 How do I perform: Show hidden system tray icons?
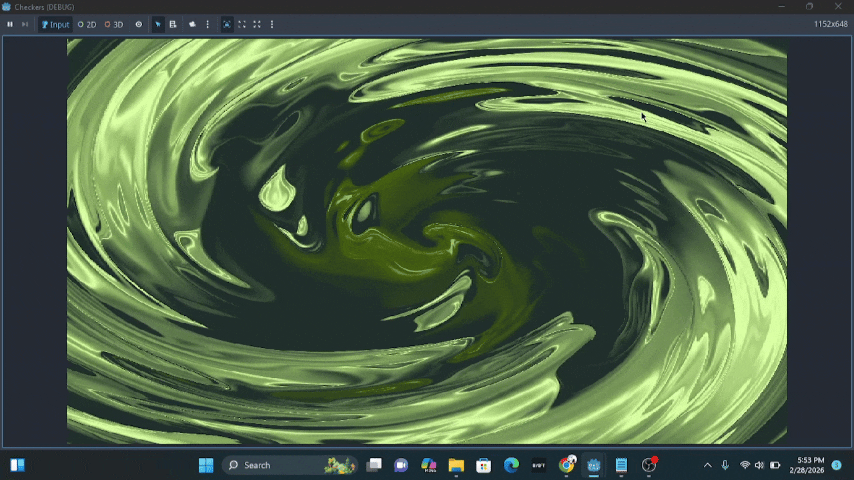tap(707, 465)
